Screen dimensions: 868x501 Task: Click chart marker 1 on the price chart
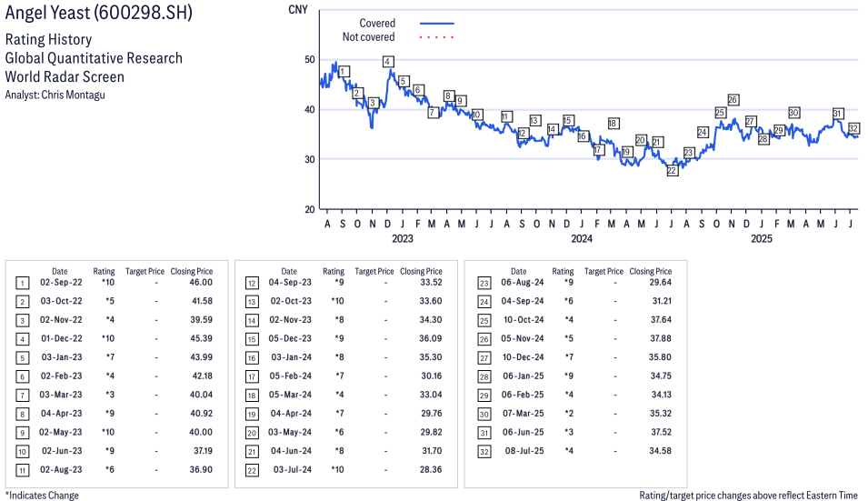[344, 72]
